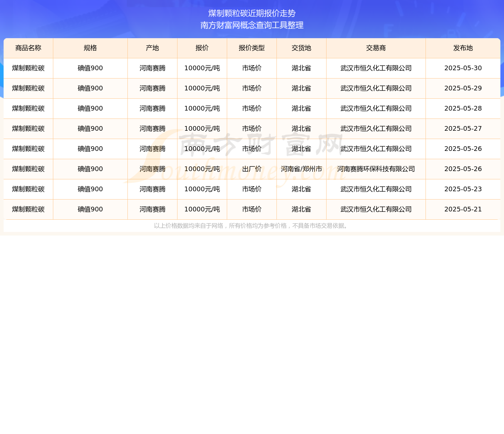
Task: Click date cell 2025-05-27
Action: click(x=463, y=129)
